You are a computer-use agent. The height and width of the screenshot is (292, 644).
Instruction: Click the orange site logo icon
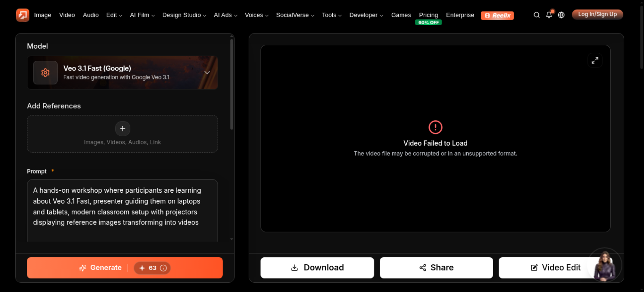pos(23,15)
